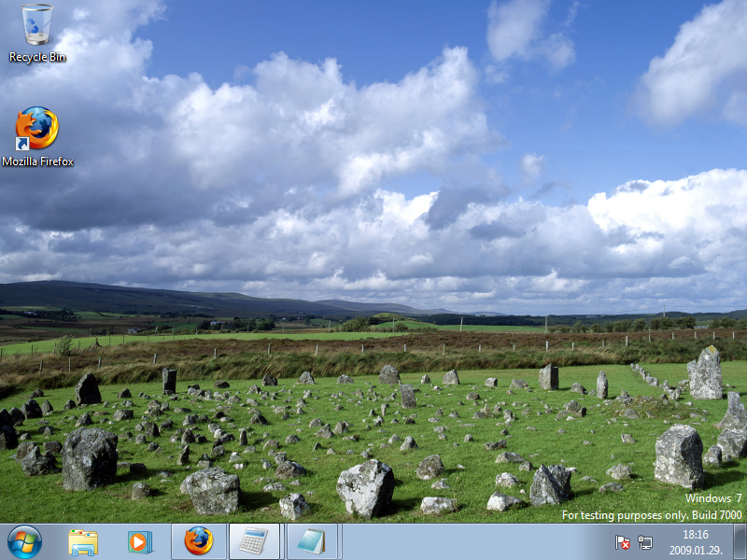Open Windows Explorer from the taskbar
Screen dimensions: 747x560
83,542
